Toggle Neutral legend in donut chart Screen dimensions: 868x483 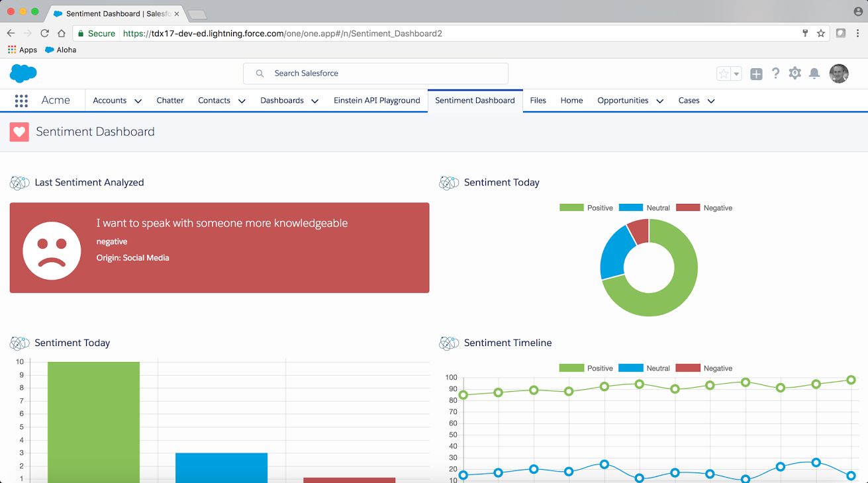[x=644, y=208]
